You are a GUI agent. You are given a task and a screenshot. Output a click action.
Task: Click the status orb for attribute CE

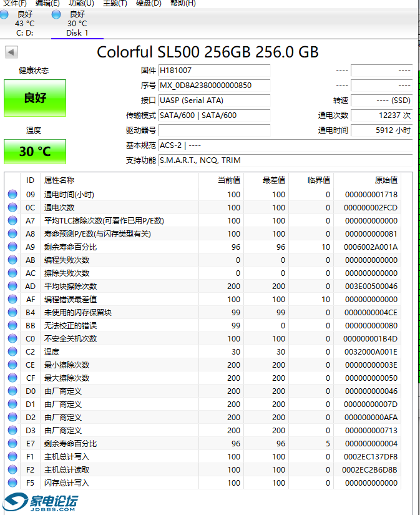tap(12, 365)
